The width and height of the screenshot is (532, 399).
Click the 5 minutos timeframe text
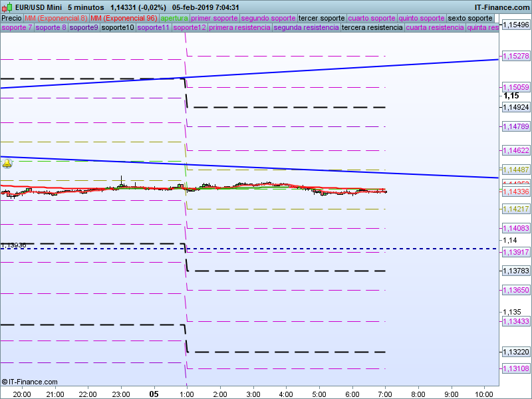pos(86,7)
